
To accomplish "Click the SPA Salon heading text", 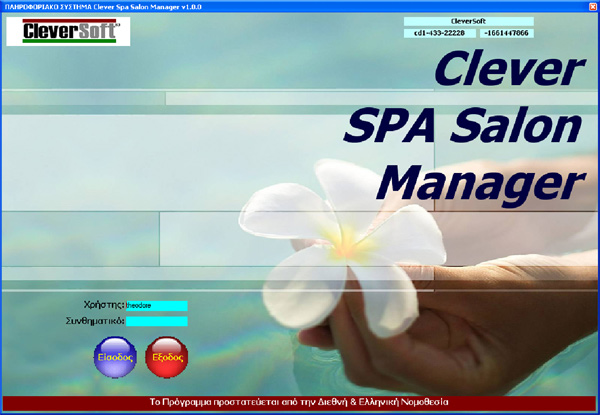I will click(462, 127).
